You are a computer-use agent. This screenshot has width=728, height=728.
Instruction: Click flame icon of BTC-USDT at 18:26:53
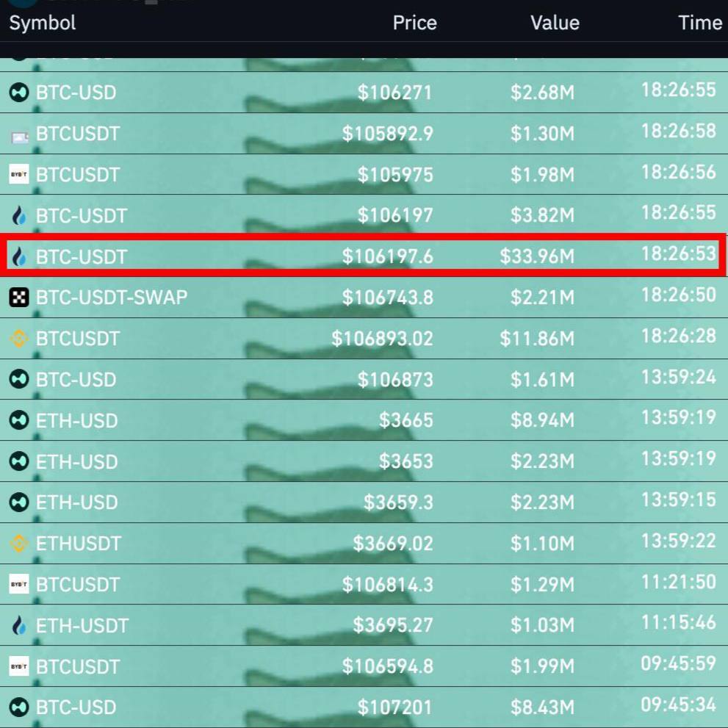19,256
